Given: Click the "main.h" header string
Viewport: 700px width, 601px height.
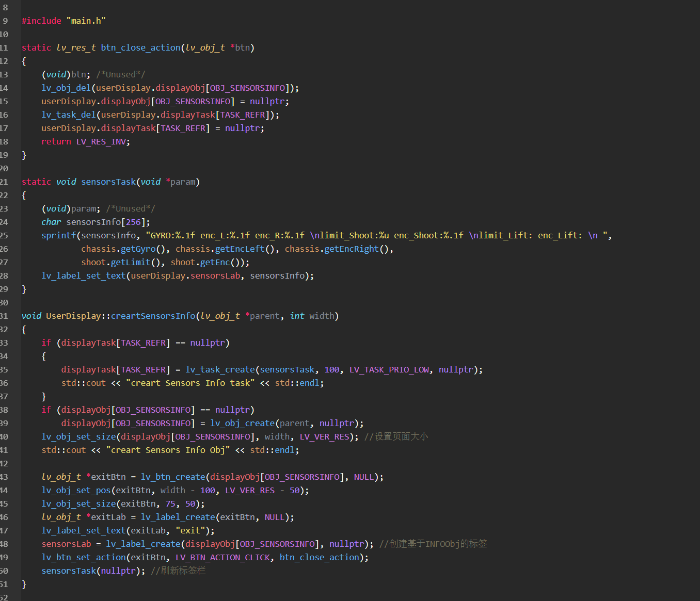Looking at the screenshot, I should (86, 21).
